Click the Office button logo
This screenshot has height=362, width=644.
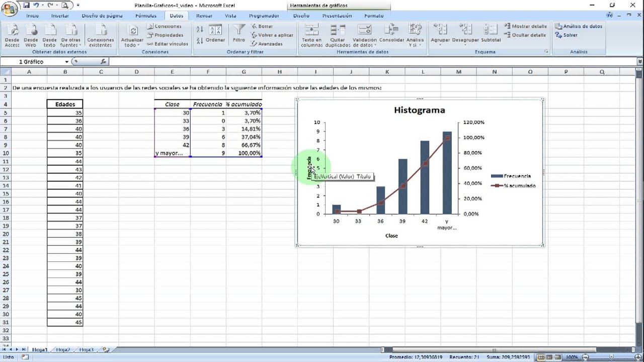[9, 9]
